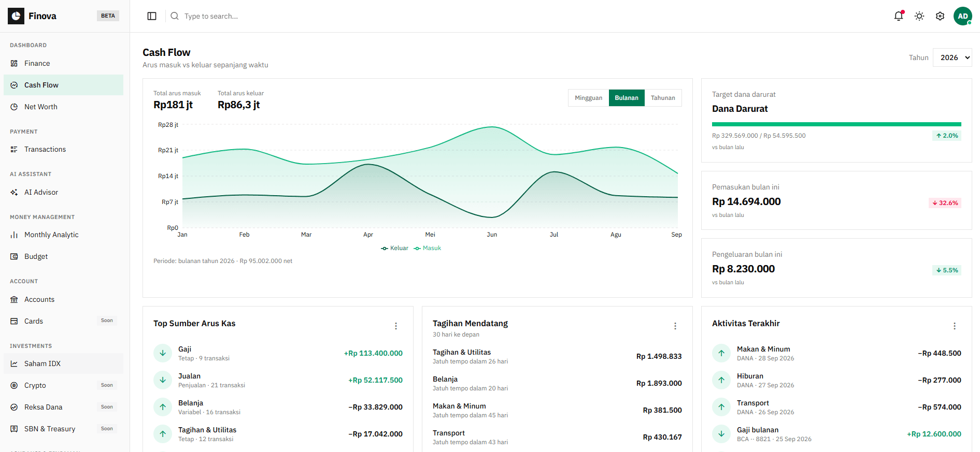
Task: Click the Dana Darurat progress bar
Action: tap(836, 124)
